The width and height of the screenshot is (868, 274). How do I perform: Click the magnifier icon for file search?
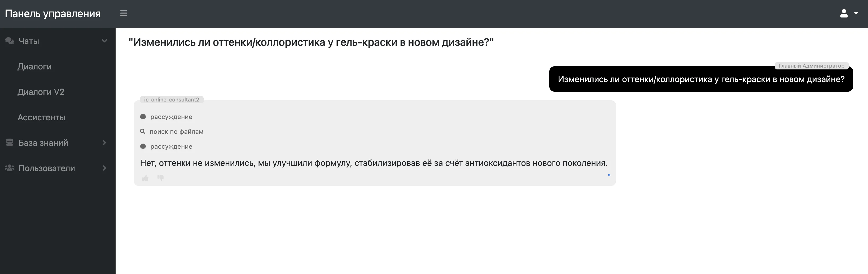(x=143, y=132)
